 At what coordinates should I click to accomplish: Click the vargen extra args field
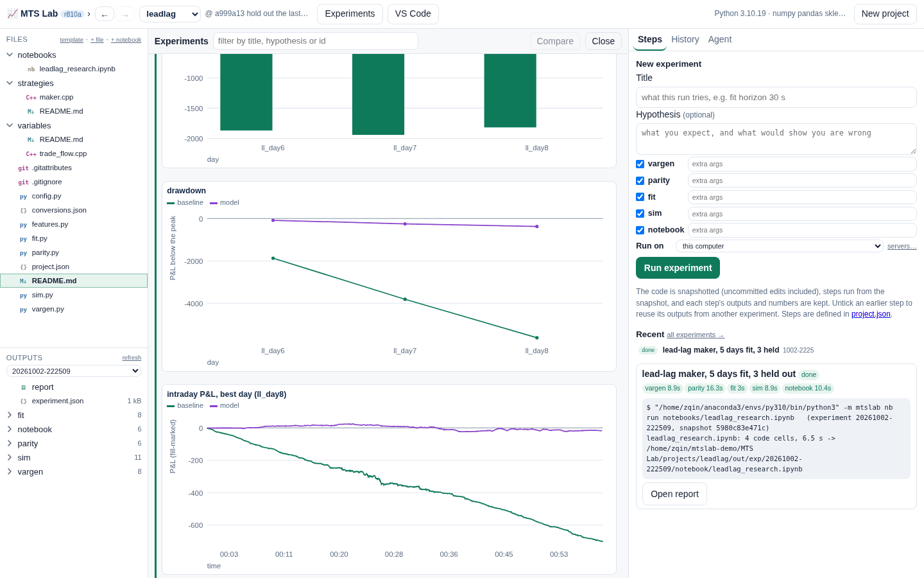[x=802, y=164]
